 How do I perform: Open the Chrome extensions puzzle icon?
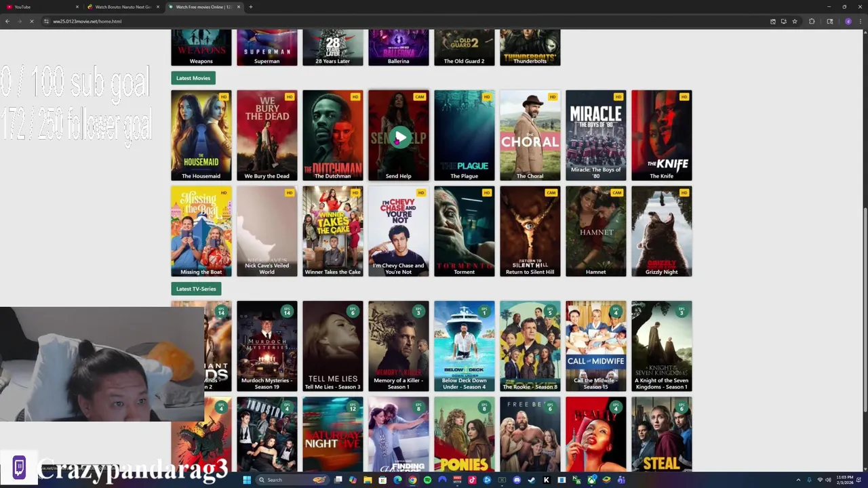click(812, 21)
